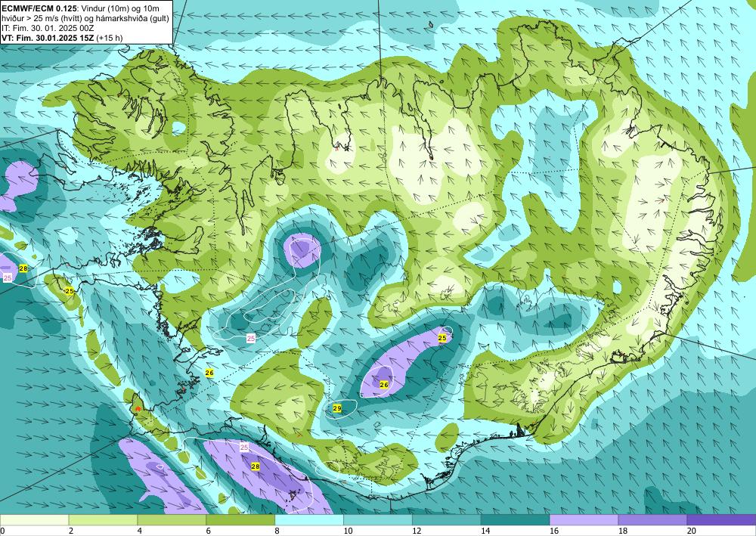The height and width of the screenshot is (536, 756).
Task: Click the legend scale value '4'
Action: click(x=140, y=531)
